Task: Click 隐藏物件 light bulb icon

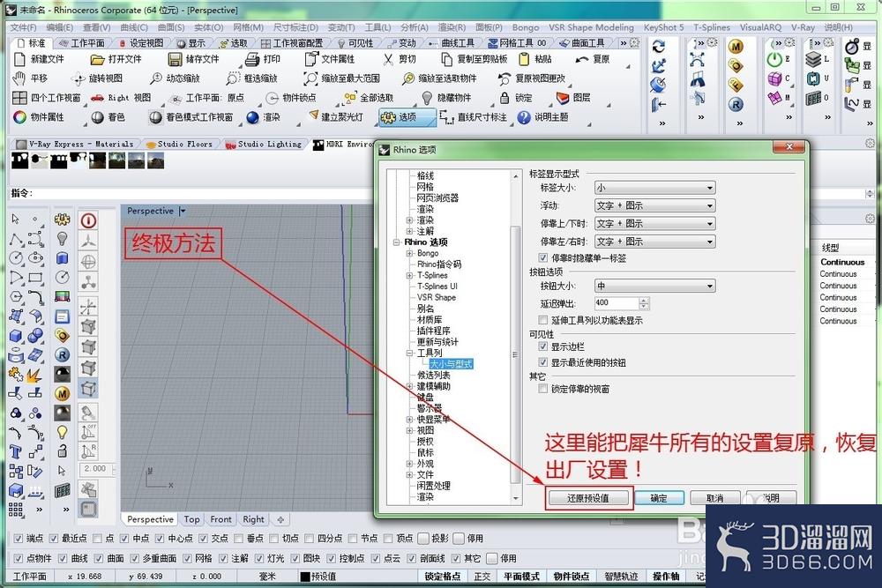Action: pos(427,99)
